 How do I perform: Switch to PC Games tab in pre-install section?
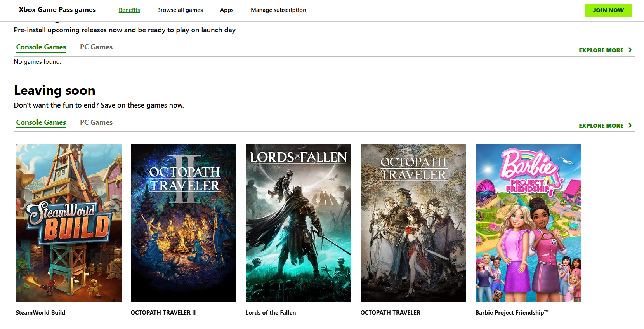(96, 47)
